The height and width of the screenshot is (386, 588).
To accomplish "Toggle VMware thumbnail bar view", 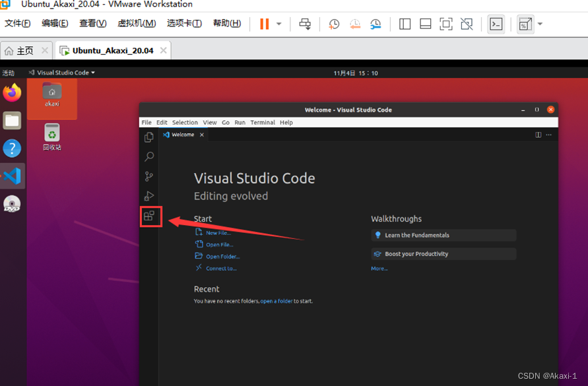I will [x=425, y=24].
